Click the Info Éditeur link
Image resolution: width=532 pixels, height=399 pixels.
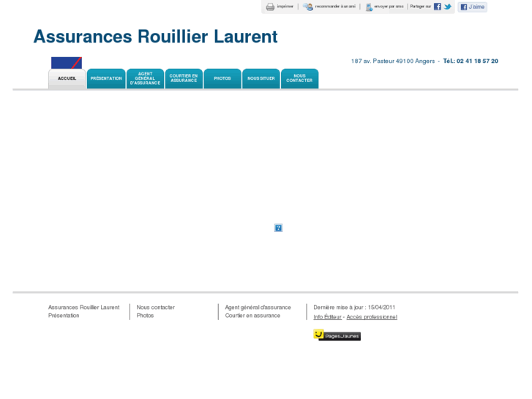point(327,317)
